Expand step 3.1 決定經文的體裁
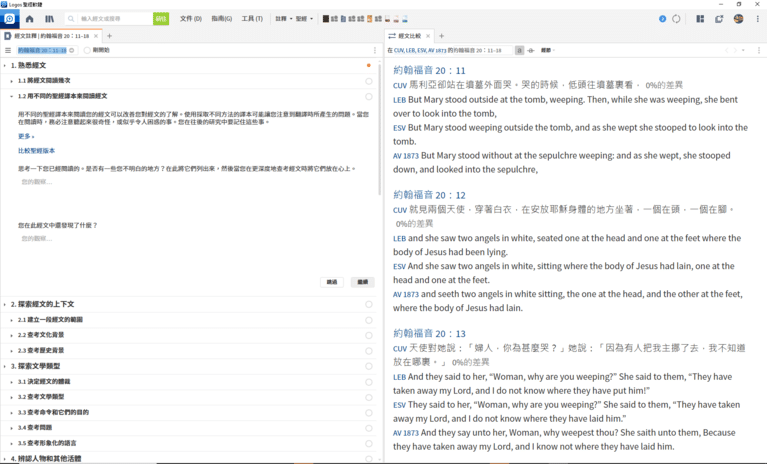 [x=12, y=382]
